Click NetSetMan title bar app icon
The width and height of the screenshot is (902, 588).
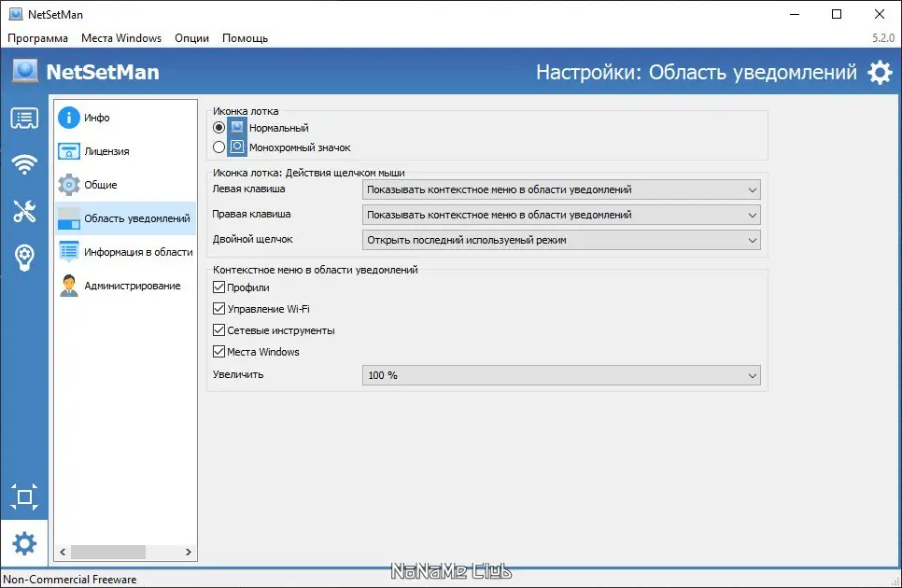tap(16, 14)
